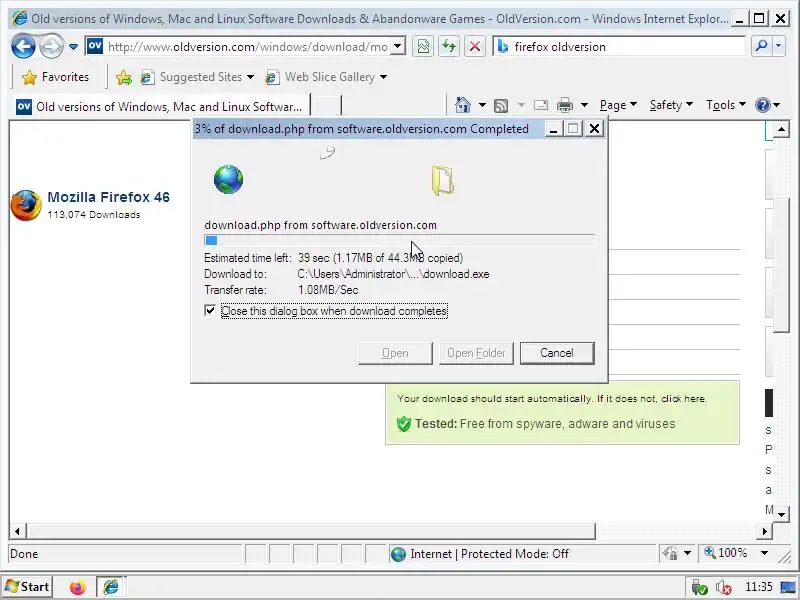This screenshot has width=800, height=600.
Task: Click the 'click here' download link text
Action: 684,398
